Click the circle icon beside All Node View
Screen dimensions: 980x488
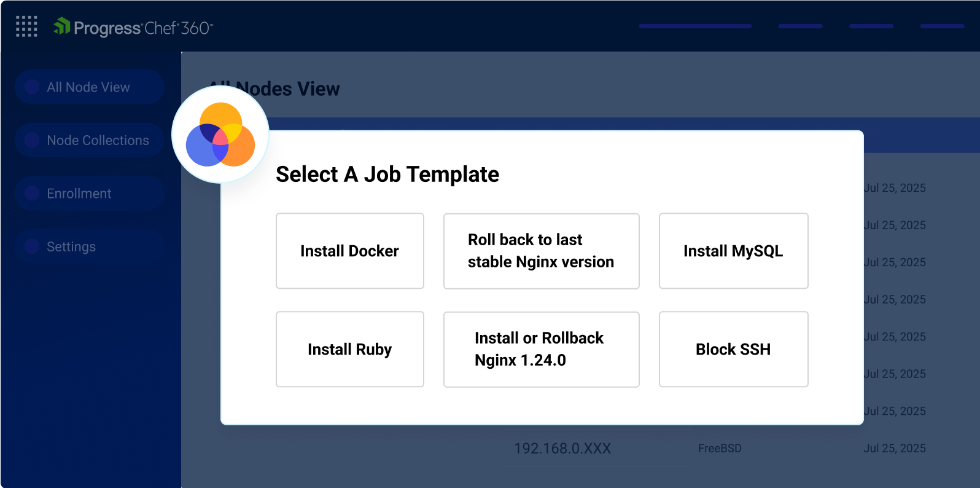coord(32,87)
